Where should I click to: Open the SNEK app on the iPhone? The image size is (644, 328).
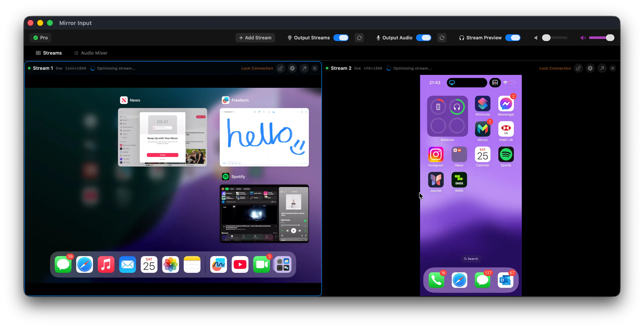459,180
